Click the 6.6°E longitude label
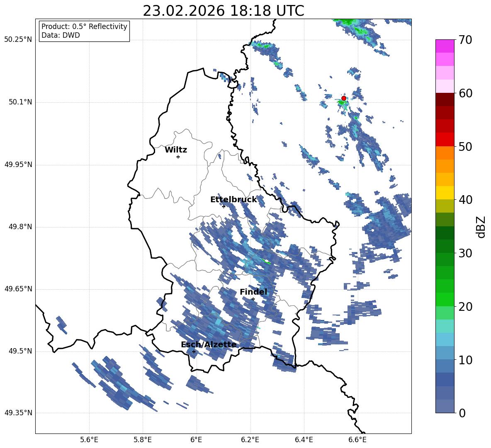 [x=357, y=440]
